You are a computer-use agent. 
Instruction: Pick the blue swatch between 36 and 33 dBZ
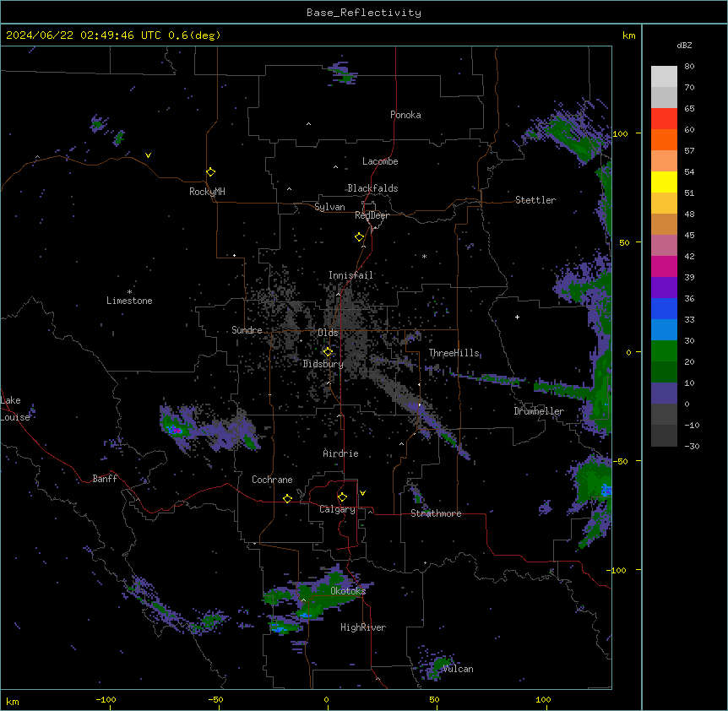click(664, 308)
